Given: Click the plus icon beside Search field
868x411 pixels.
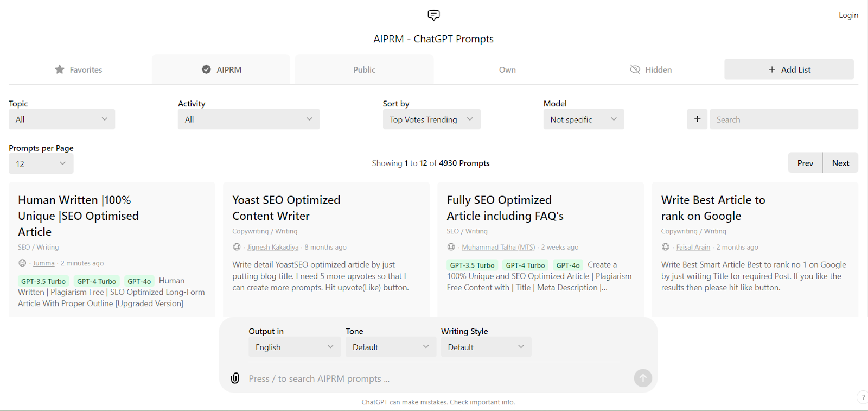Looking at the screenshot, I should click(x=697, y=119).
